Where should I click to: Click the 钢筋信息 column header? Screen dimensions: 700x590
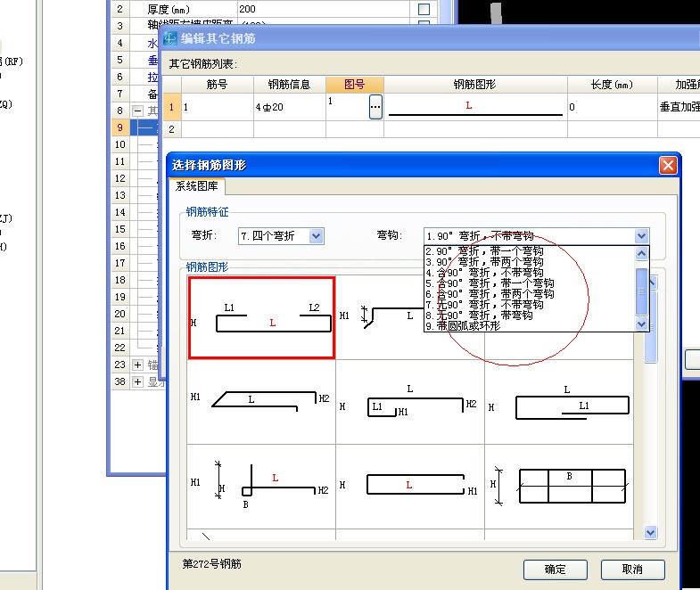pyautogui.click(x=289, y=85)
